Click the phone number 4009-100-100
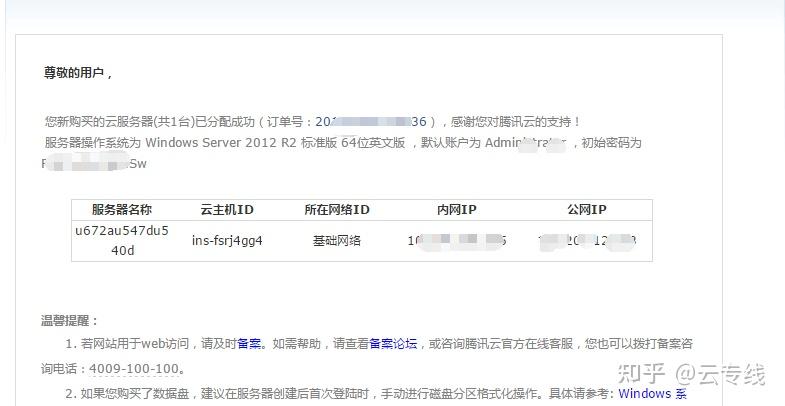785x406 pixels. tap(134, 369)
